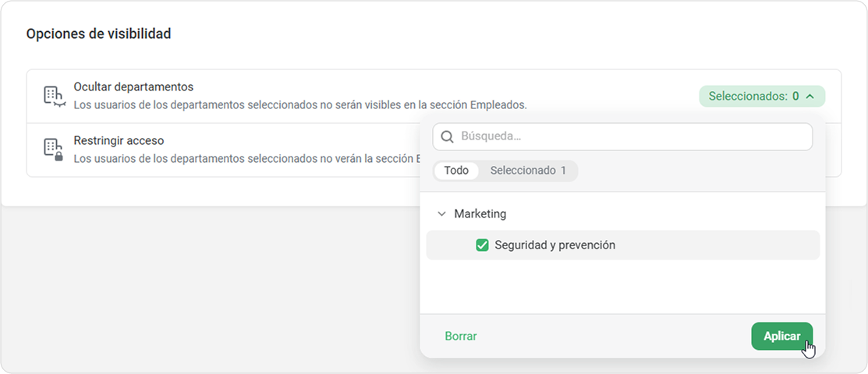Click the Ocultar departamentos title
Viewport: 868px width, 374px height.
pos(133,87)
